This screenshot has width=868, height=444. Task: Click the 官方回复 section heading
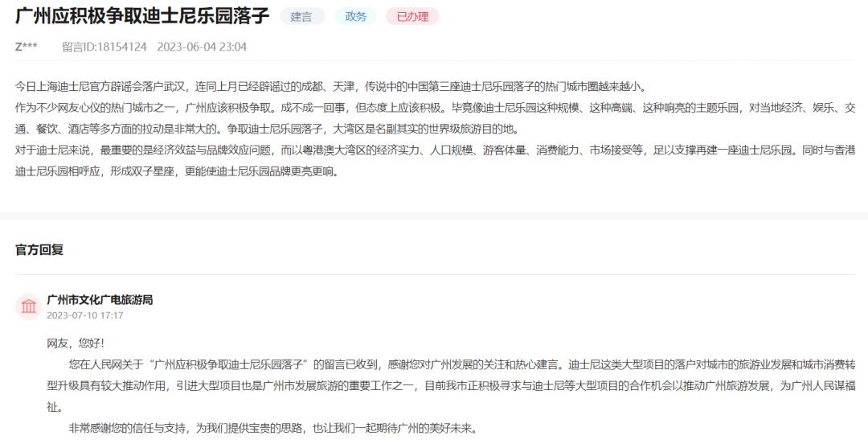(39, 249)
